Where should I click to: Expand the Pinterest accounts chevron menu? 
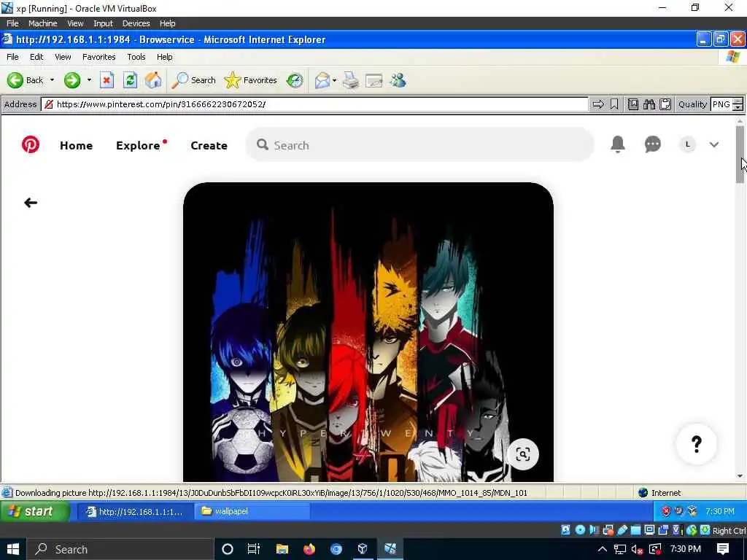713,145
